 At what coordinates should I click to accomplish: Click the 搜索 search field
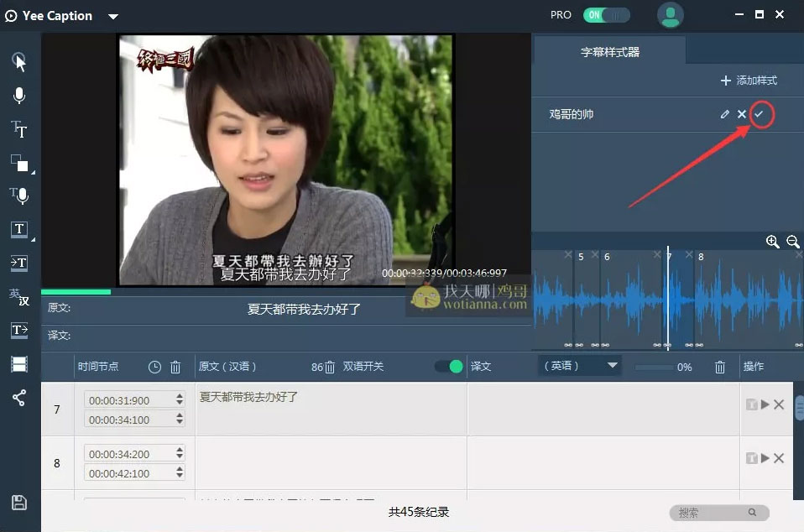(719, 513)
